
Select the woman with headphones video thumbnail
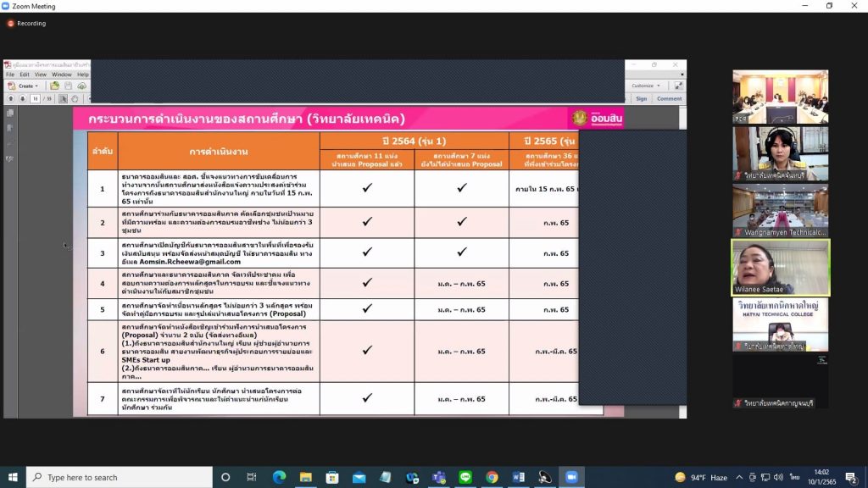click(x=781, y=154)
